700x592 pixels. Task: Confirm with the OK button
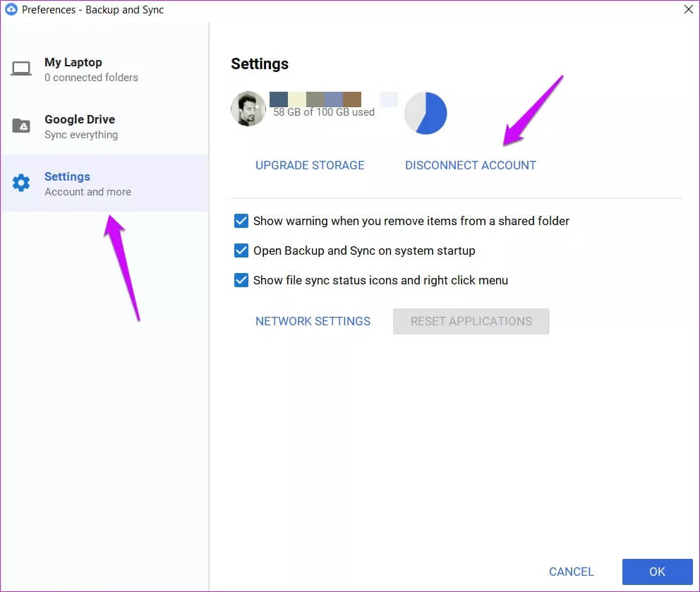[x=657, y=572]
